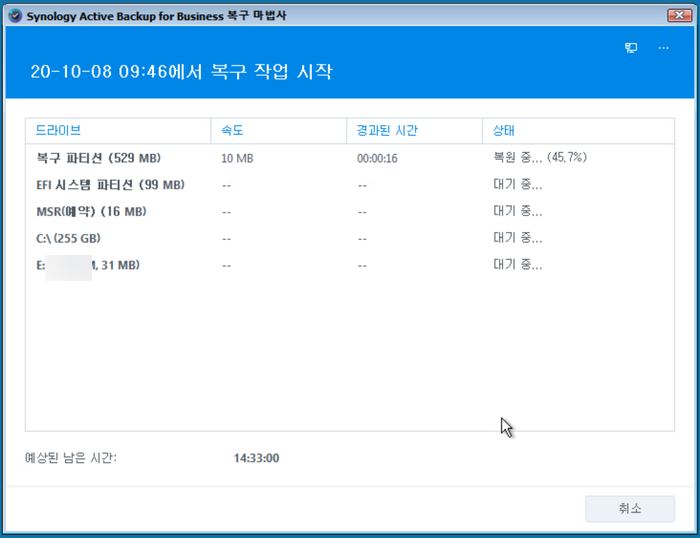The image size is (700, 538).
Task: Click the 복원 중... (45.7%) status
Action: click(540, 158)
